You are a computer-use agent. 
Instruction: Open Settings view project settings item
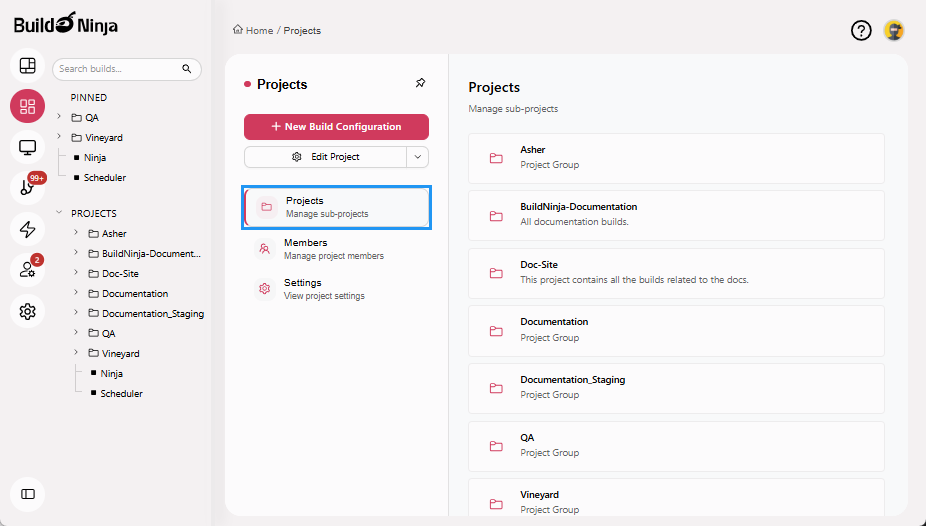click(x=337, y=289)
